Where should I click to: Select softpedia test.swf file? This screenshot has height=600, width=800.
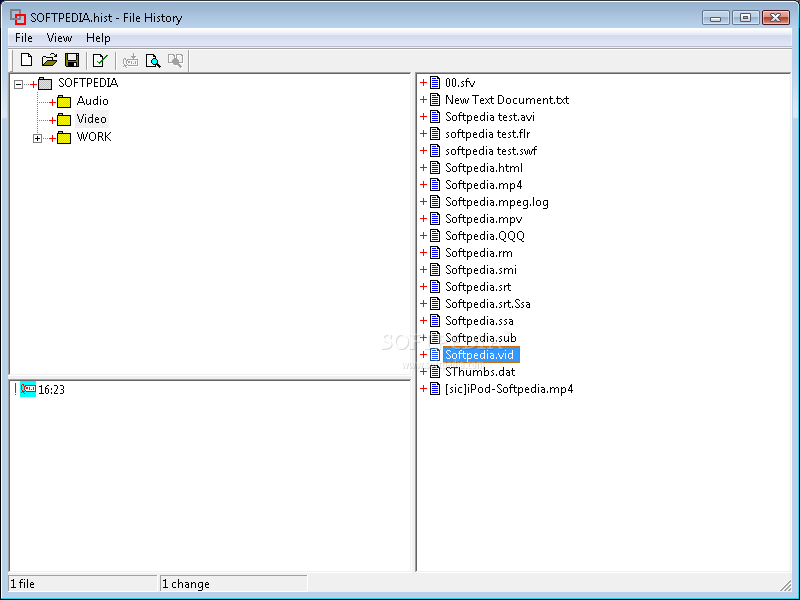pos(491,151)
